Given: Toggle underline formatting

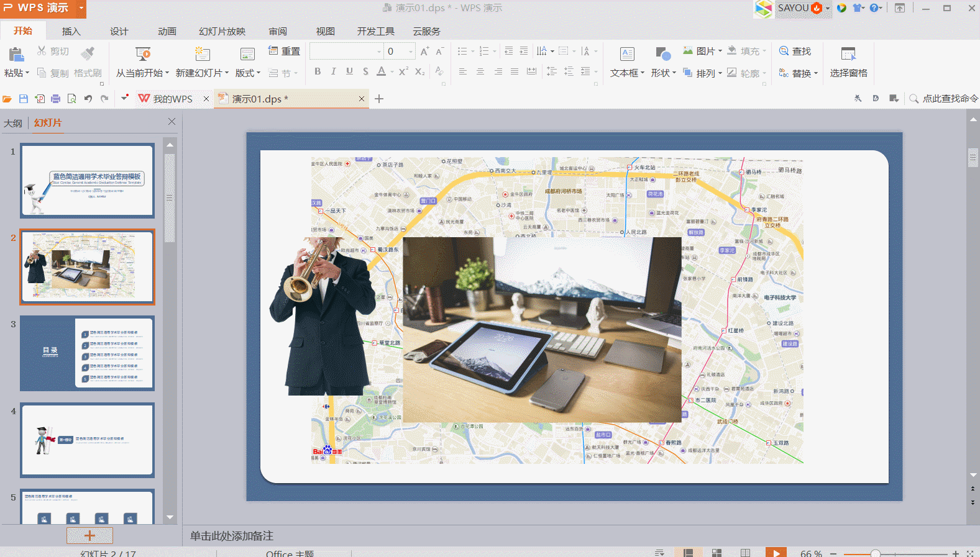Looking at the screenshot, I should [x=349, y=71].
